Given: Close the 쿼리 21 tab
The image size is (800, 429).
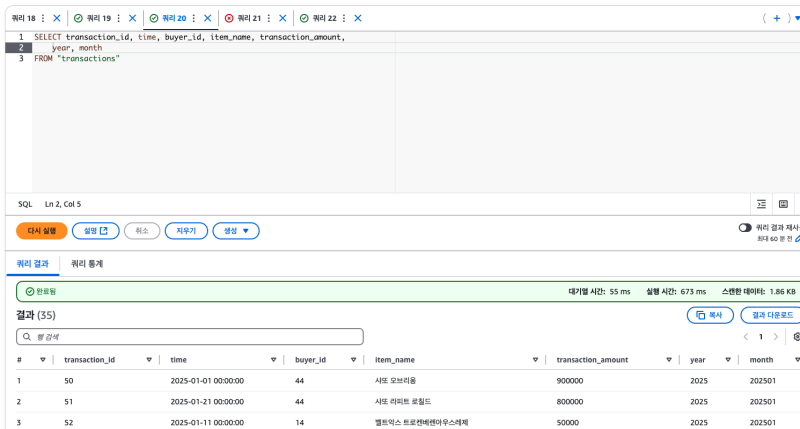Looking at the screenshot, I should pos(282,18).
